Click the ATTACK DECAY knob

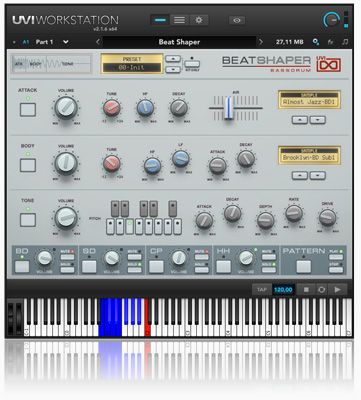pyautogui.click(x=179, y=108)
